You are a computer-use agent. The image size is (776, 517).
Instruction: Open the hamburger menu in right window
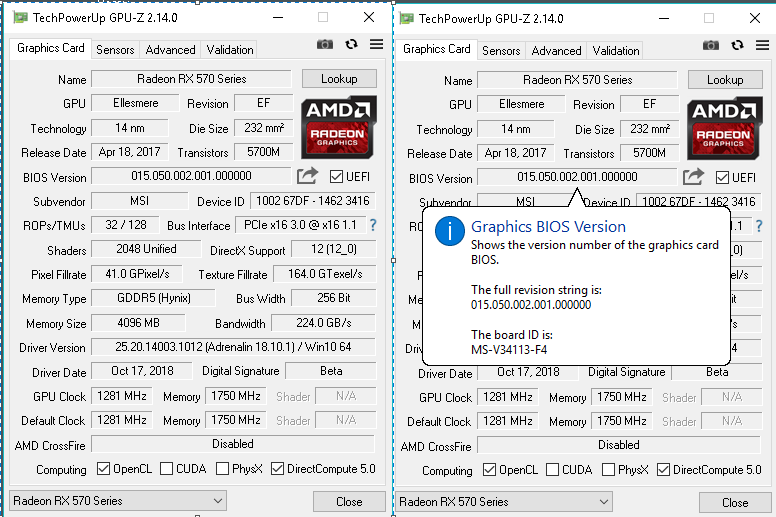pos(762,45)
